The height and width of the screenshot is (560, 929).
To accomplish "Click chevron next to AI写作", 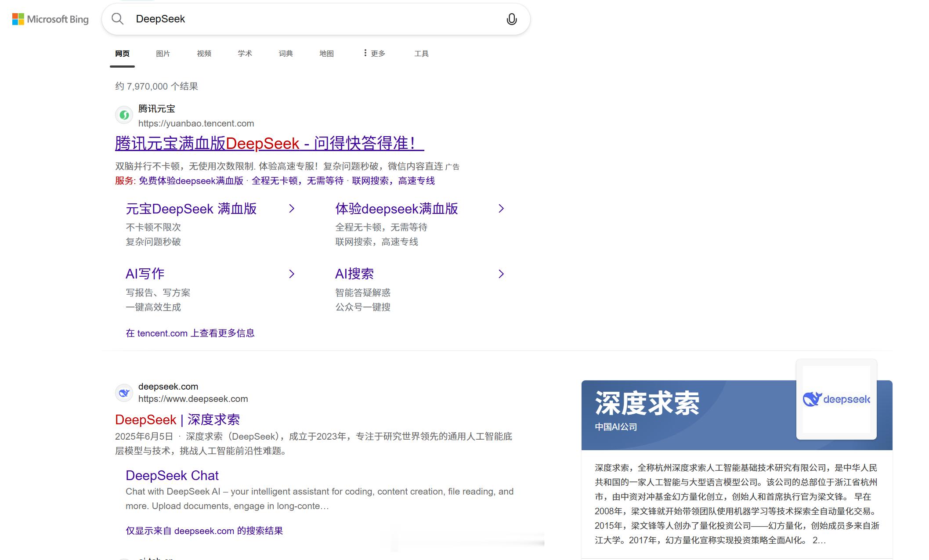I will [292, 274].
